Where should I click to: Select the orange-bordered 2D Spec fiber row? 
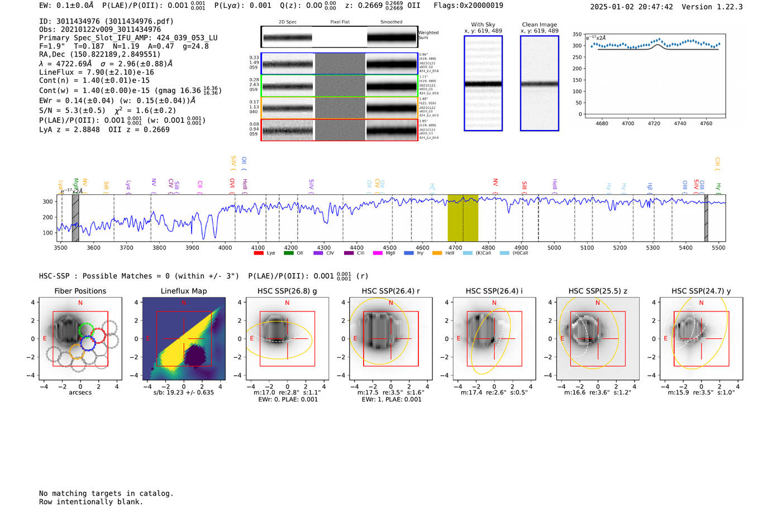(339, 108)
